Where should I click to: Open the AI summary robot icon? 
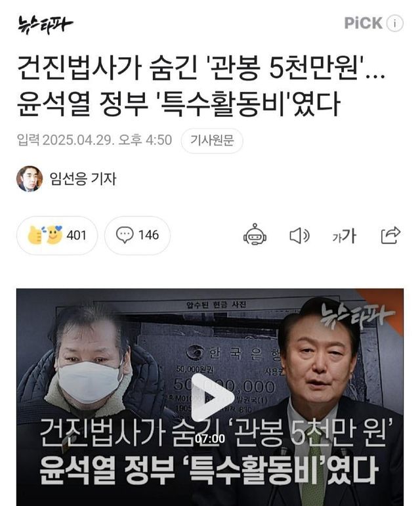pos(255,234)
